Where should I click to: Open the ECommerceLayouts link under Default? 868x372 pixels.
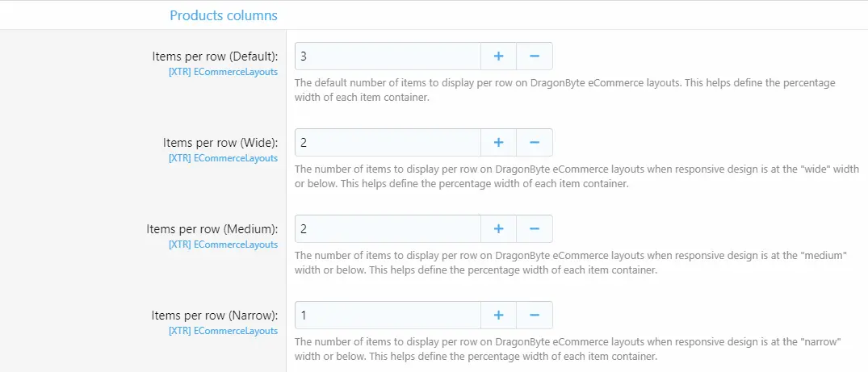coord(223,72)
